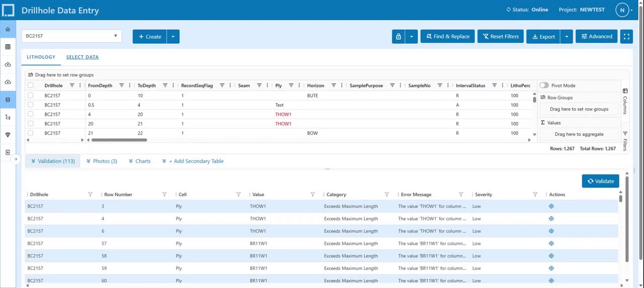Filter the validation Category column
The width and height of the screenshot is (644, 288).
[x=387, y=194]
